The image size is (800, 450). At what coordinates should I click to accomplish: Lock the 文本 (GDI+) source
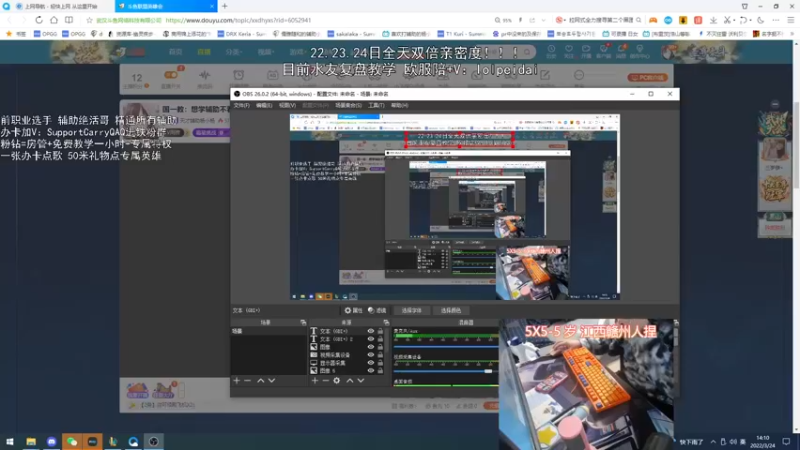[x=380, y=331]
